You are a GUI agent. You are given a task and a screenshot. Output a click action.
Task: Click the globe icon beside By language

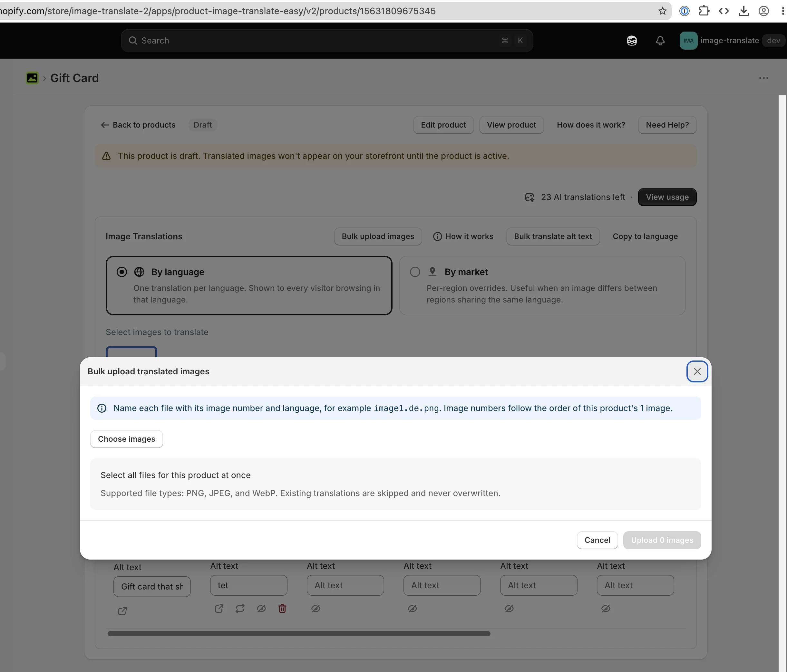[140, 272]
